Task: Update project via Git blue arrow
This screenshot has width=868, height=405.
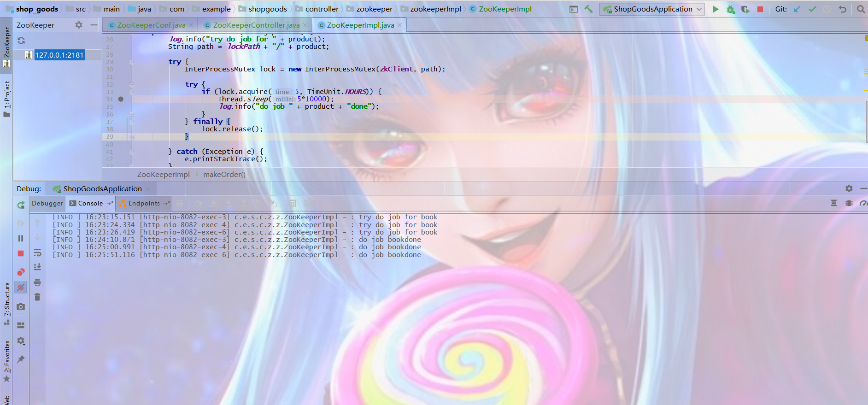Action: click(797, 9)
